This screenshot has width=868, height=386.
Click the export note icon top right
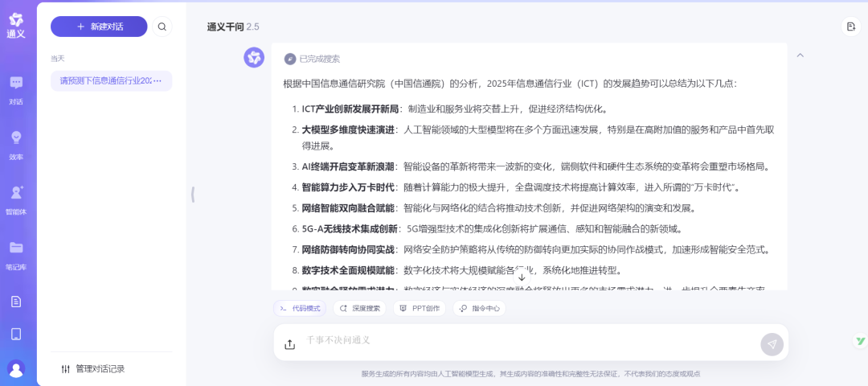pyautogui.click(x=851, y=27)
